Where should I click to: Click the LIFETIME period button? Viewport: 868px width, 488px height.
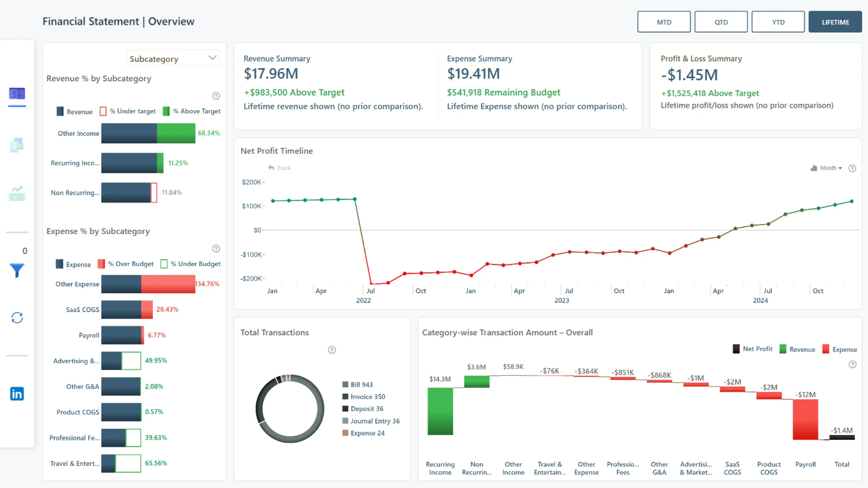(835, 22)
